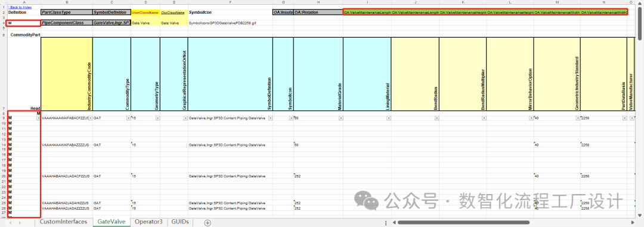Switch to the Operator3 sheet tab
The height and width of the screenshot is (227, 644).
coord(148,222)
